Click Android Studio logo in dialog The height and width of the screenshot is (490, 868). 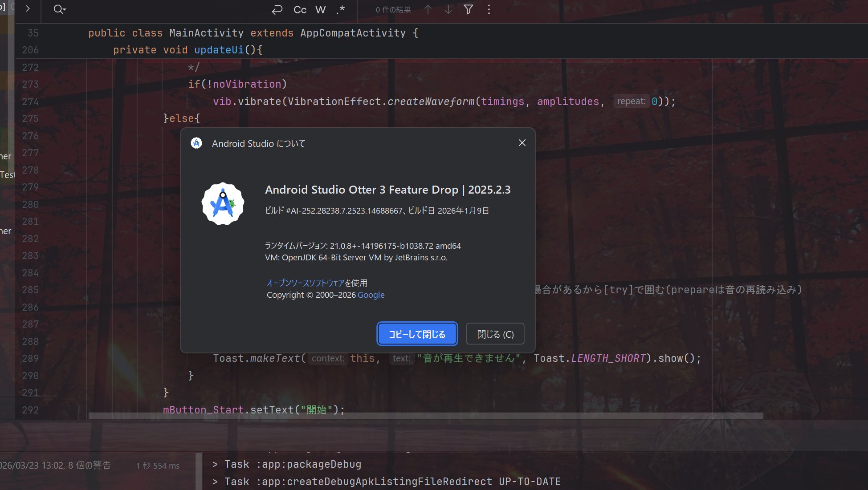point(223,203)
